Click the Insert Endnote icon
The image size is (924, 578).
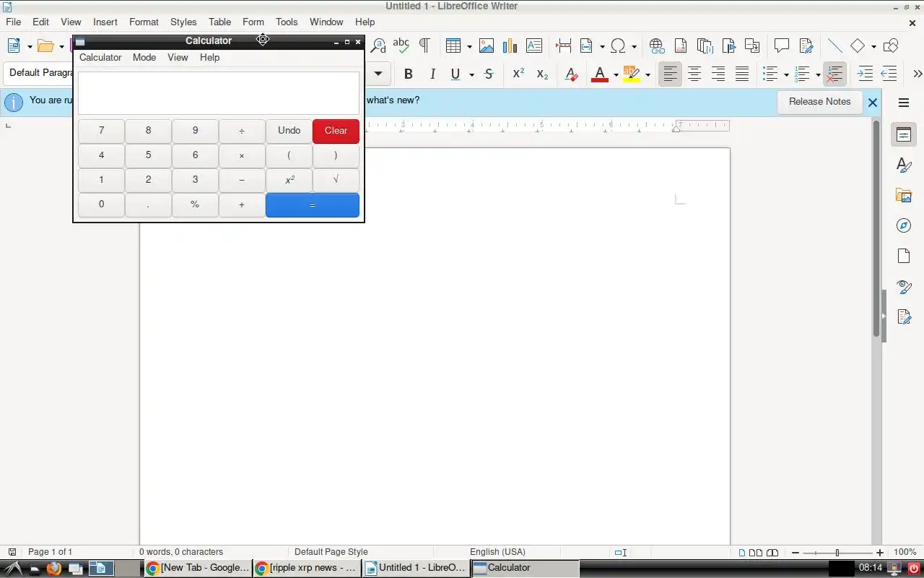click(705, 46)
